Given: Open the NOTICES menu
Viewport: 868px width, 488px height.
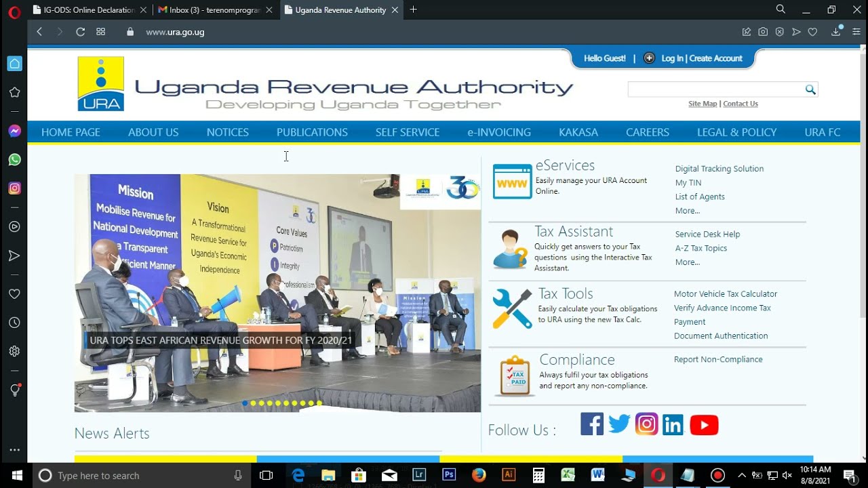Looking at the screenshot, I should point(228,132).
